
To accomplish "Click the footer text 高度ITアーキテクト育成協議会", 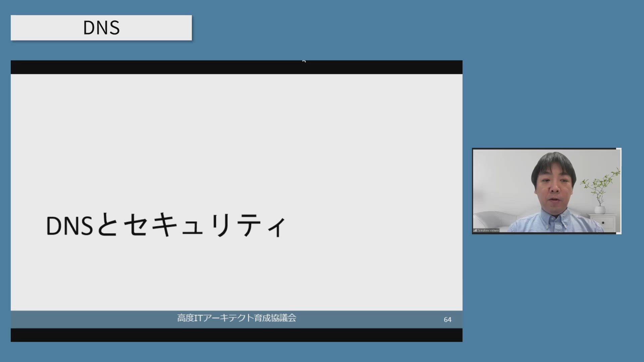I will (236, 318).
